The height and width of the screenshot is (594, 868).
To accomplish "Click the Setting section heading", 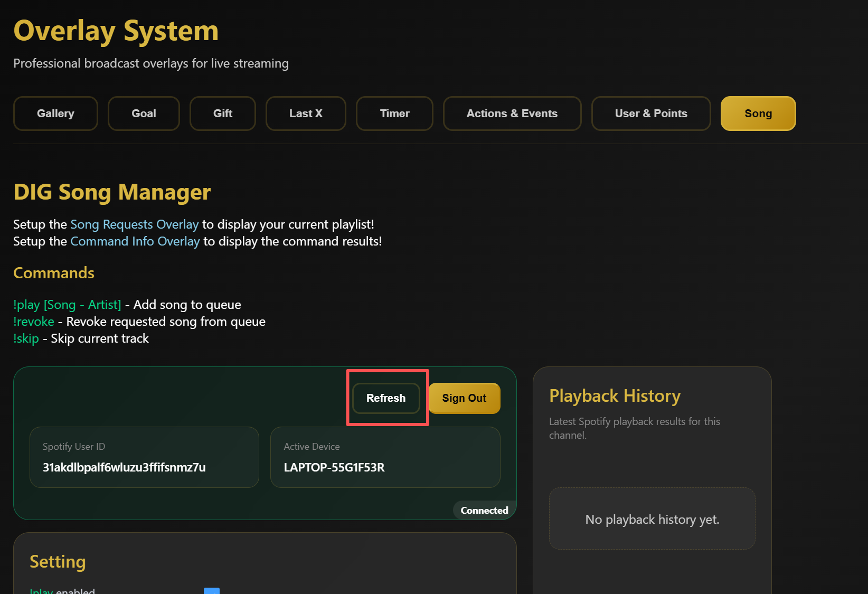I will pyautogui.click(x=58, y=562).
